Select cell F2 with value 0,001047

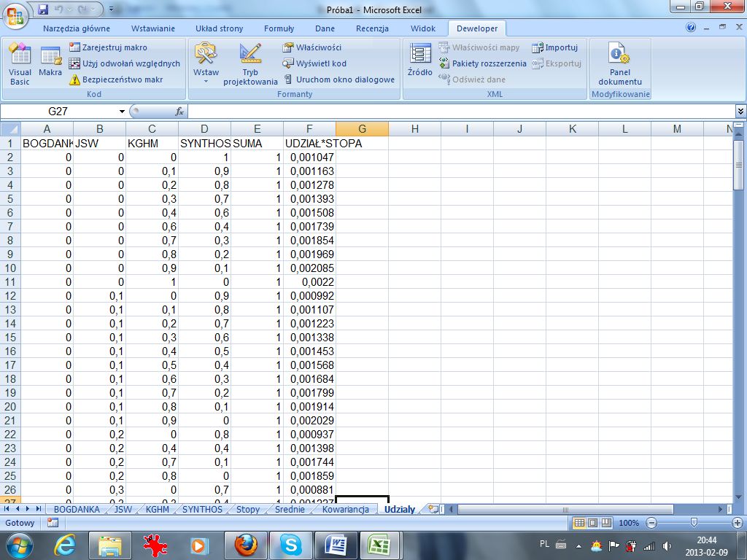click(x=309, y=157)
